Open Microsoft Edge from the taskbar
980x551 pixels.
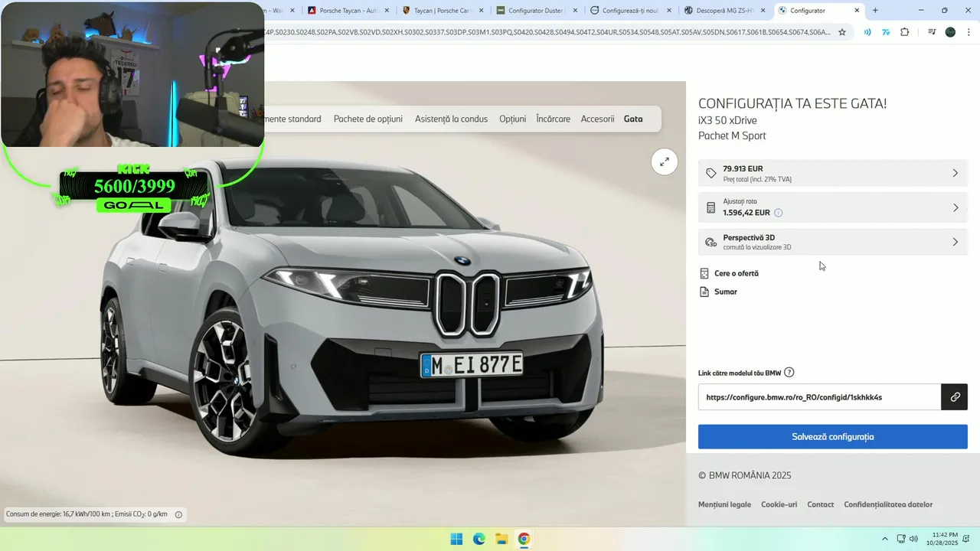tap(479, 539)
